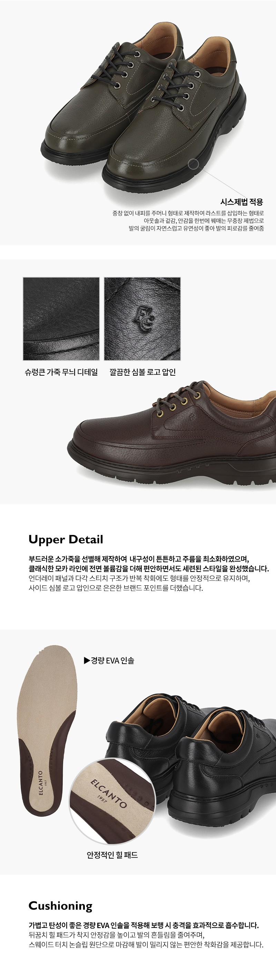Click the triangle arrow before 경량 EVA 인솔

86,661
